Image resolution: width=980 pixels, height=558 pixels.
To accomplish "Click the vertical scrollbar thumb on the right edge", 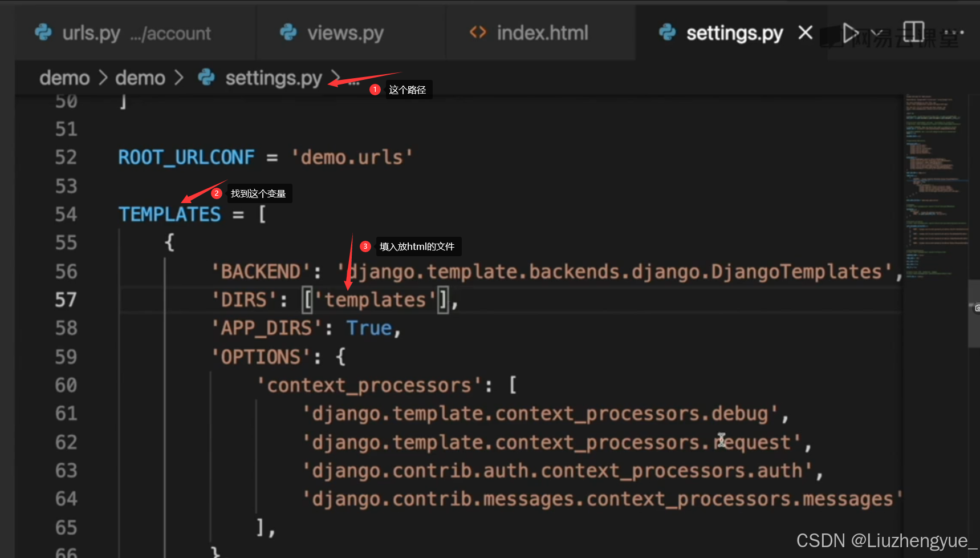I will pos(973,313).
